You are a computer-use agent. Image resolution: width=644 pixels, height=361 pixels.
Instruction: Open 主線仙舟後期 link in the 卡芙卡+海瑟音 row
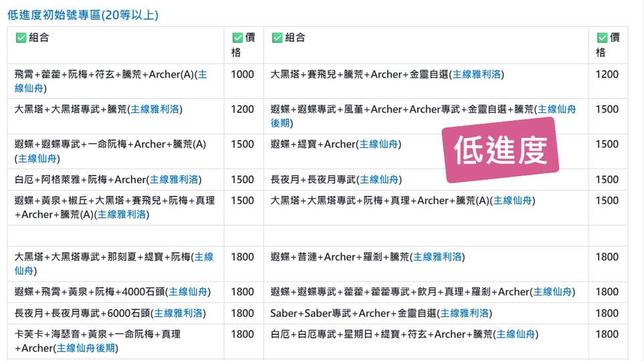[86, 348]
